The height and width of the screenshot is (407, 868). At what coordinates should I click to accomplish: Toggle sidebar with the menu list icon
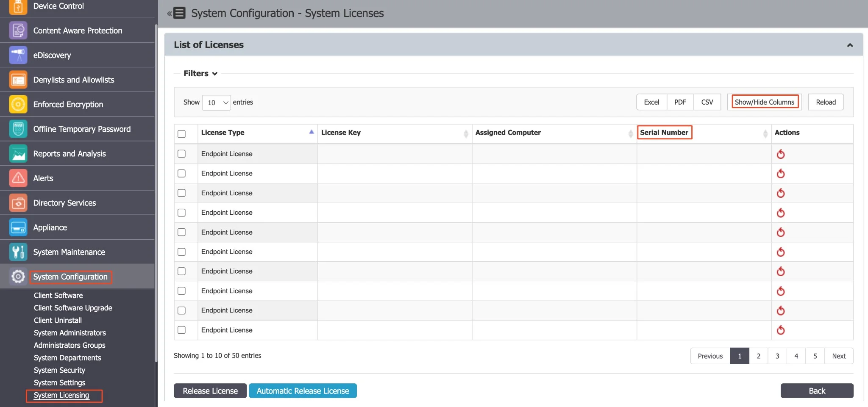[179, 13]
